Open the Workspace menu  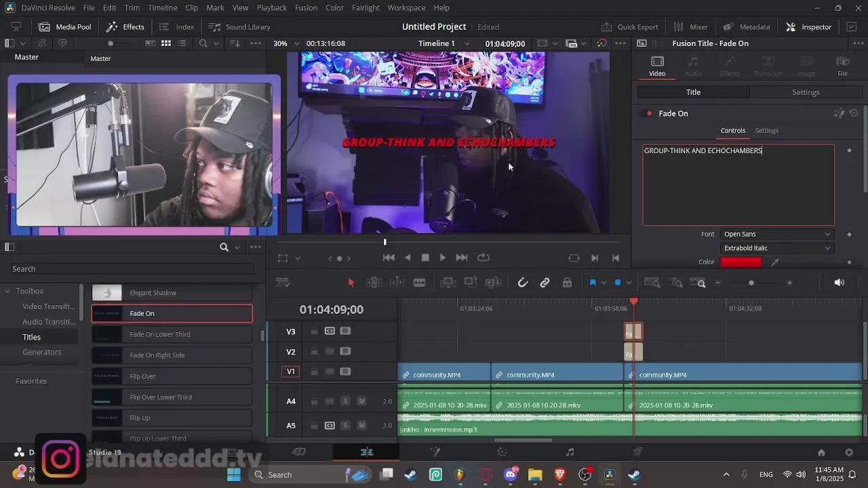(405, 7)
